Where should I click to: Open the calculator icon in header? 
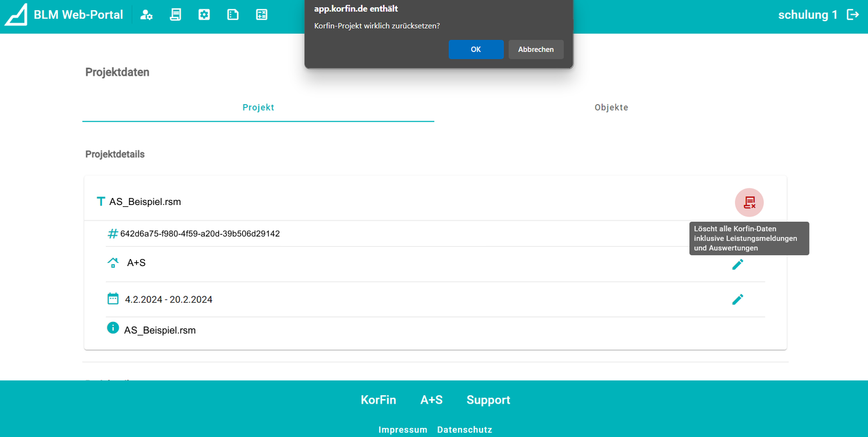(x=261, y=15)
